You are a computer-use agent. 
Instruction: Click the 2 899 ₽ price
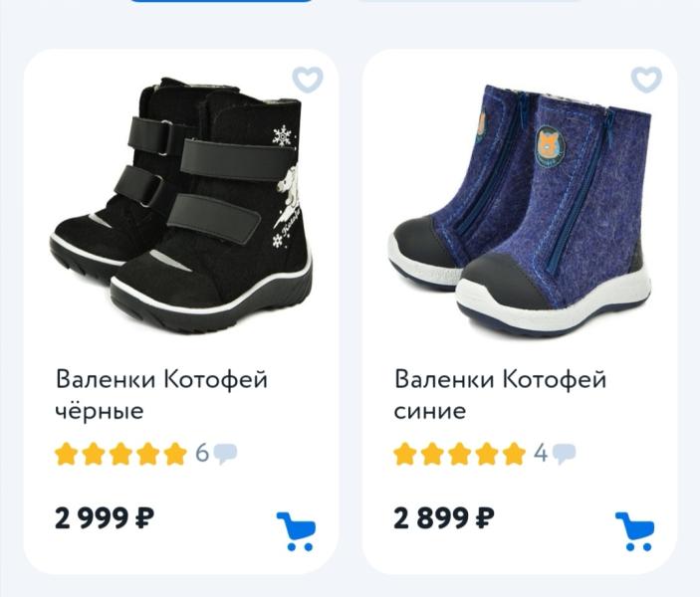coord(444,518)
